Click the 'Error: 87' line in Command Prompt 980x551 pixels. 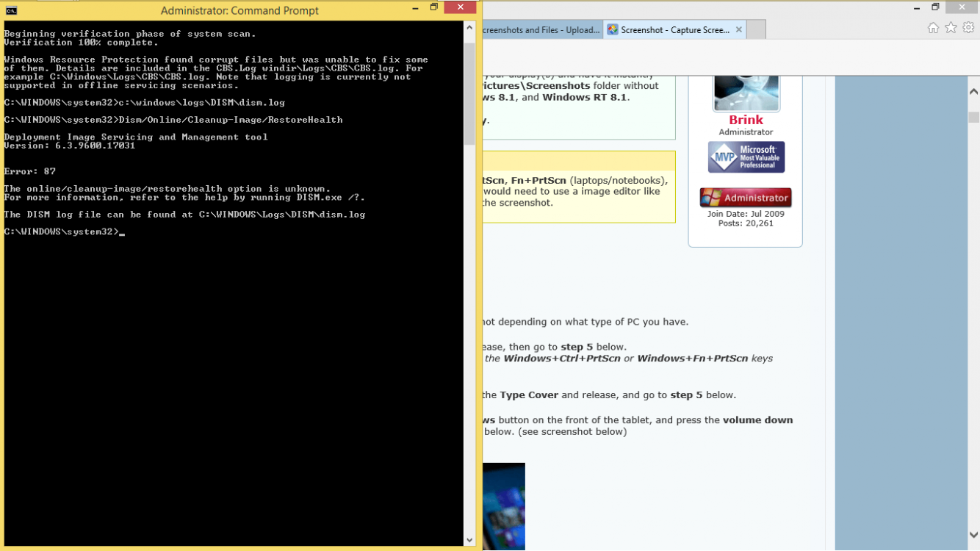30,171
